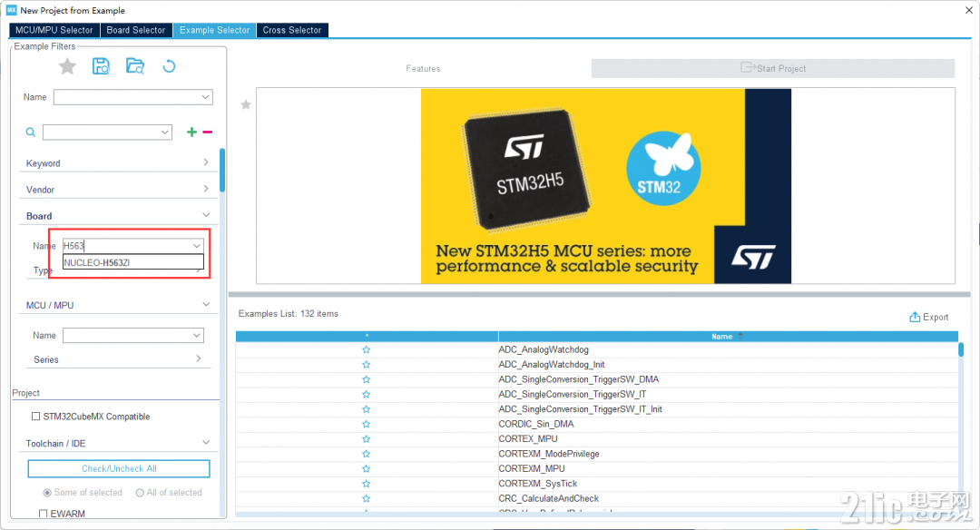Viewport: 980px width, 530px height.
Task: Click the Start Project button
Action: [x=773, y=69]
